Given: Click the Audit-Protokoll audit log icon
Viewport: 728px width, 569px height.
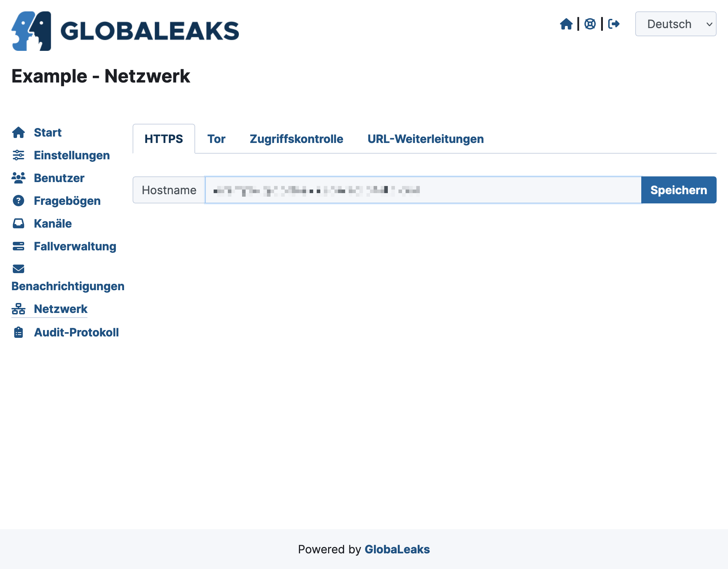Looking at the screenshot, I should [x=18, y=332].
